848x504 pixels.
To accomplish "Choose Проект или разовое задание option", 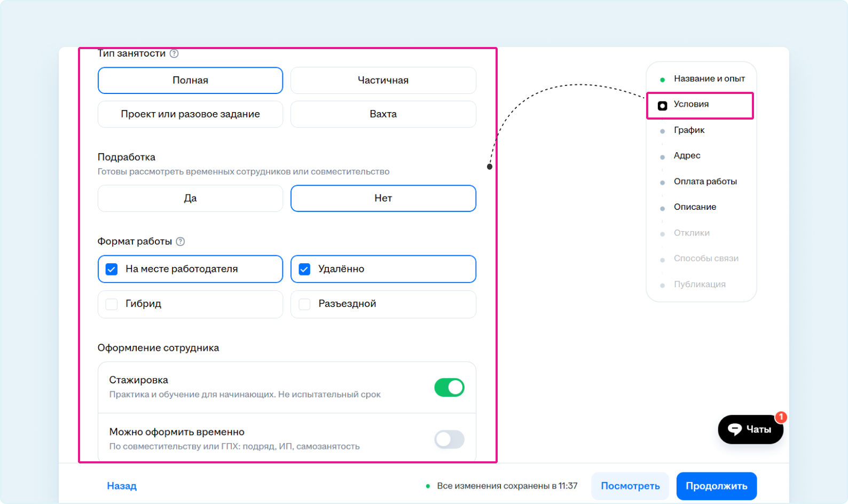I will point(190,114).
